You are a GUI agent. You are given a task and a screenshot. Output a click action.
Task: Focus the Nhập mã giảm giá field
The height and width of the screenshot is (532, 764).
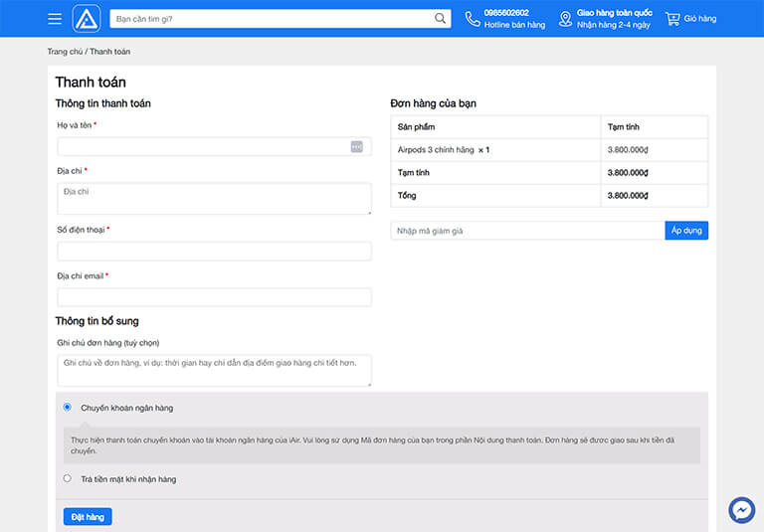(x=527, y=231)
